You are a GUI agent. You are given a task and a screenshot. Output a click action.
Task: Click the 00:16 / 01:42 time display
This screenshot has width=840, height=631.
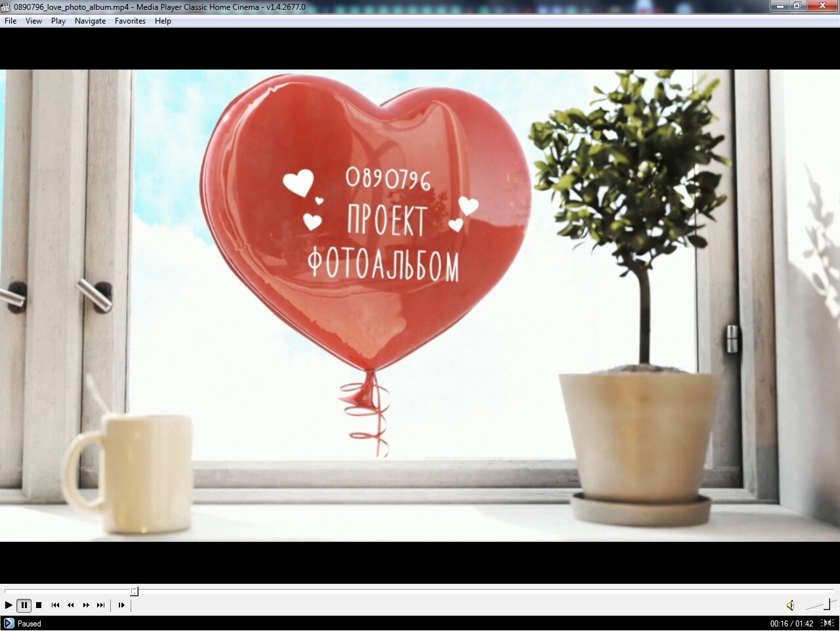pos(791,624)
